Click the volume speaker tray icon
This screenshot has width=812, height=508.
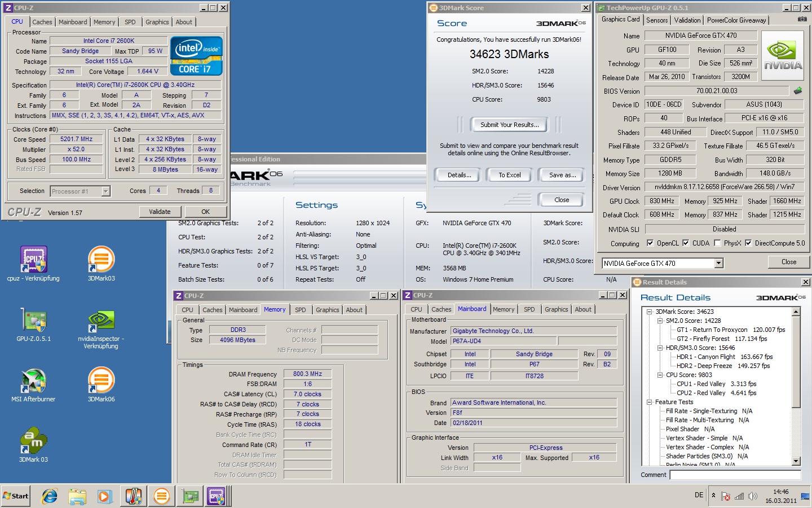tap(752, 496)
